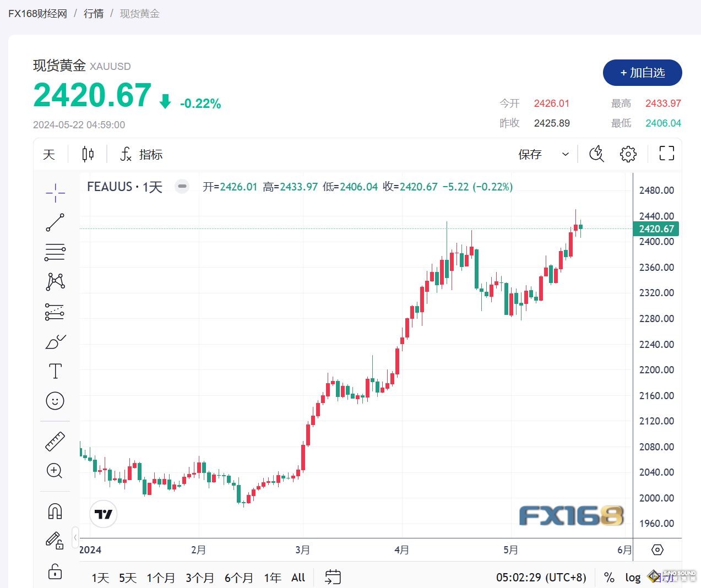The width and height of the screenshot is (701, 588).
Task: Open the 指标 indicators panel
Action: [142, 154]
